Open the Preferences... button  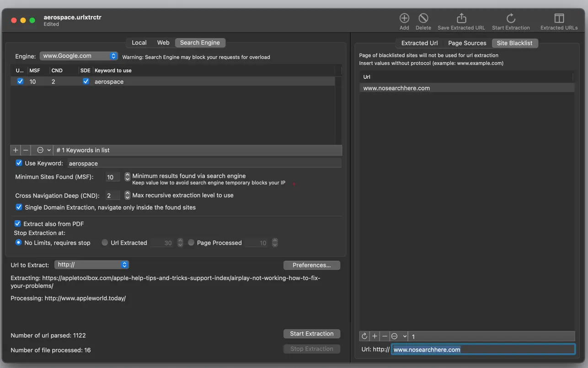(311, 265)
